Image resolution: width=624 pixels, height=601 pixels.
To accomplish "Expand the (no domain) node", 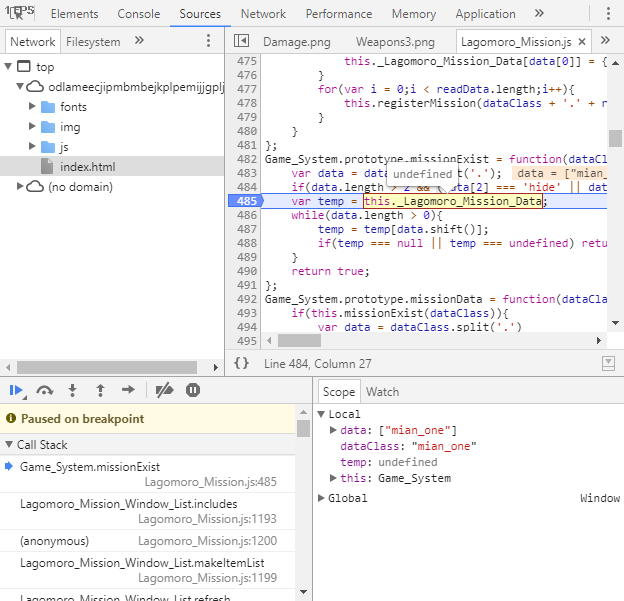I will click(20, 186).
